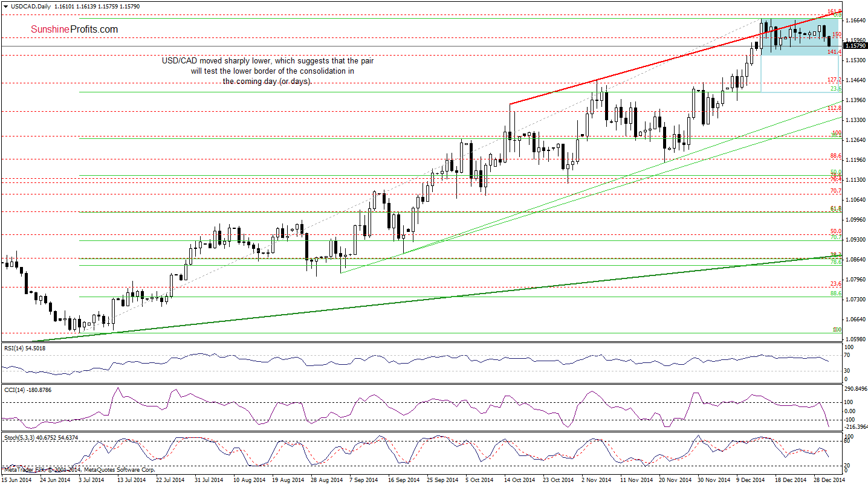Image resolution: width=868 pixels, height=485 pixels.
Task: Click the 1.07300 price axis label
Action: tap(855, 300)
